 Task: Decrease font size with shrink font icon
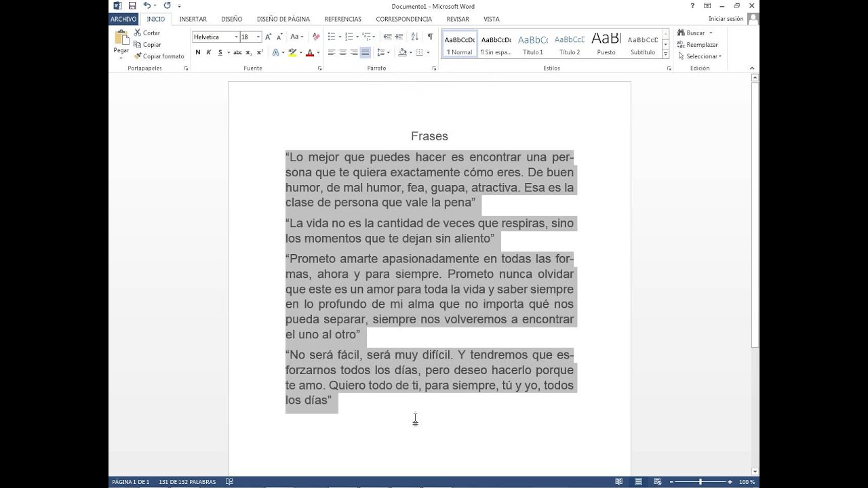[279, 37]
